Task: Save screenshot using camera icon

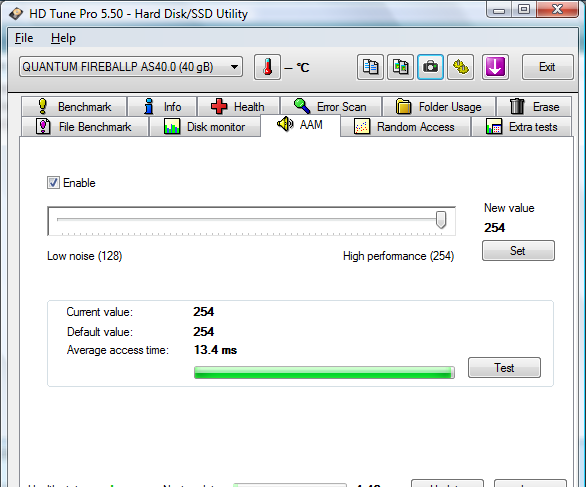Action: [431, 67]
